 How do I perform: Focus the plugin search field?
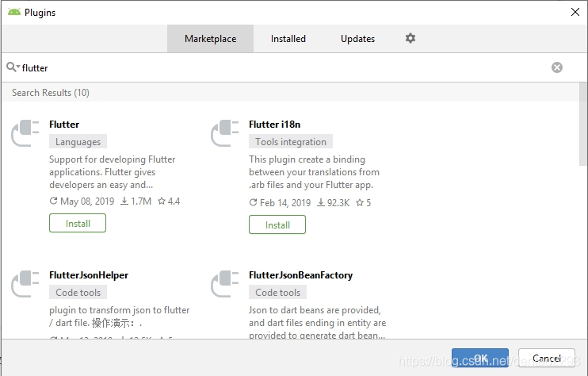(x=285, y=67)
